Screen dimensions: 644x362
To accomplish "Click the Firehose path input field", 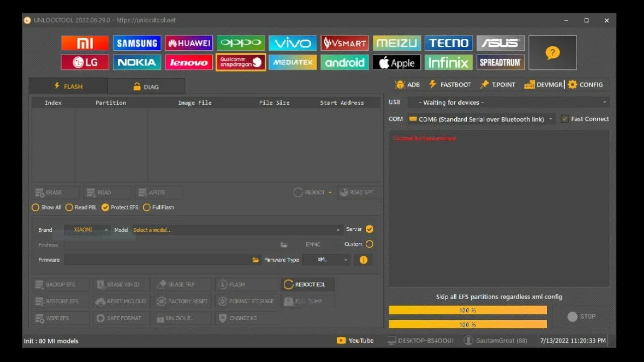I will pos(171,245).
